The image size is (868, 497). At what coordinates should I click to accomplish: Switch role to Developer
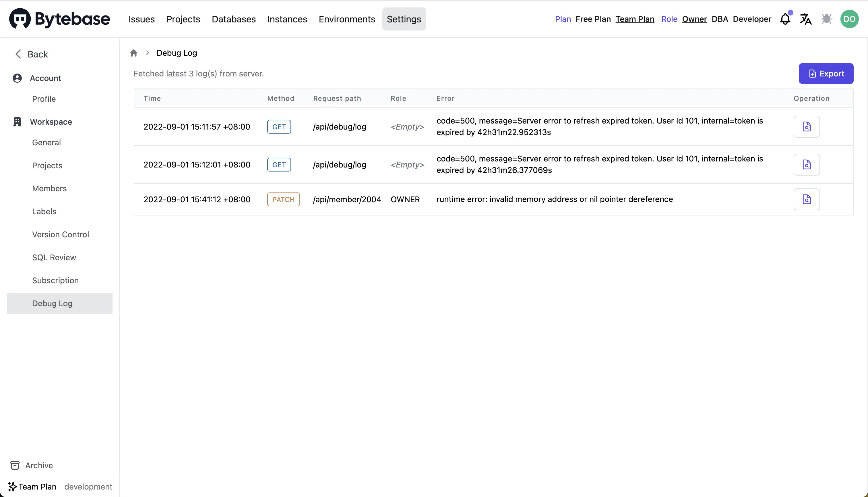(752, 19)
